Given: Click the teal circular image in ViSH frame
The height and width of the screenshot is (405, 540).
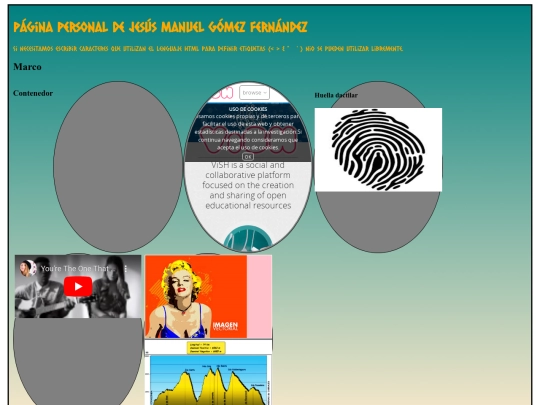Looking at the screenshot, I should 248,239.
